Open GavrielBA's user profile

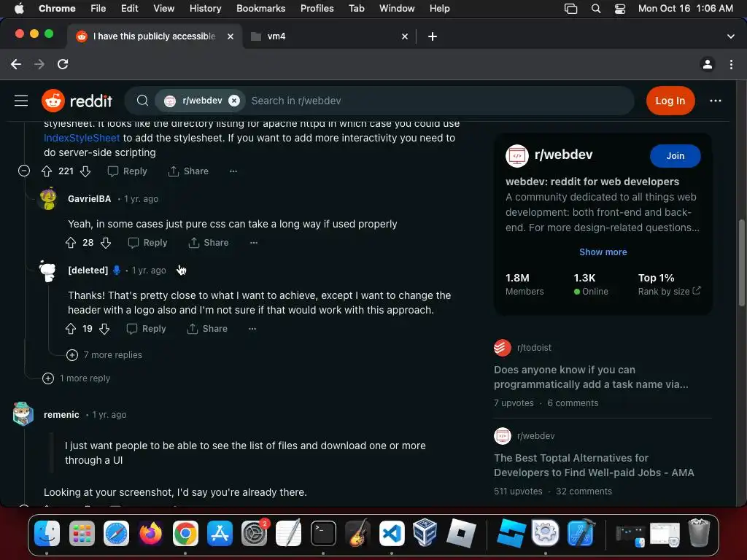[89, 198]
